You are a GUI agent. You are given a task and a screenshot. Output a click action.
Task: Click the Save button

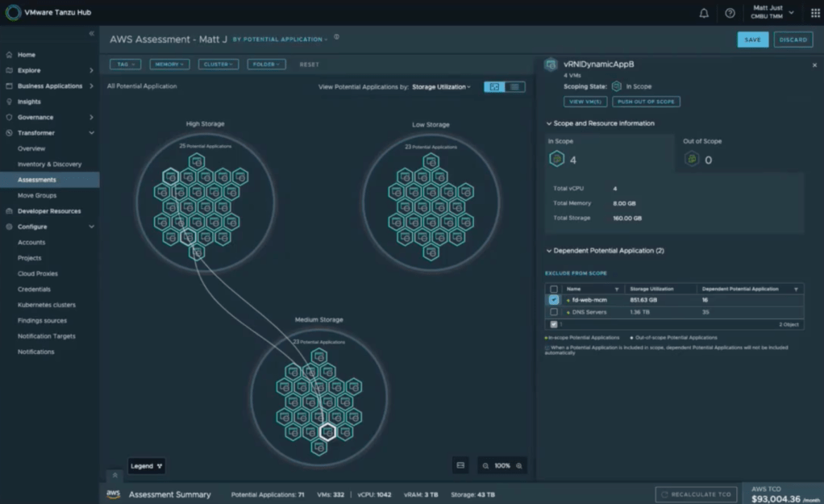click(x=752, y=40)
